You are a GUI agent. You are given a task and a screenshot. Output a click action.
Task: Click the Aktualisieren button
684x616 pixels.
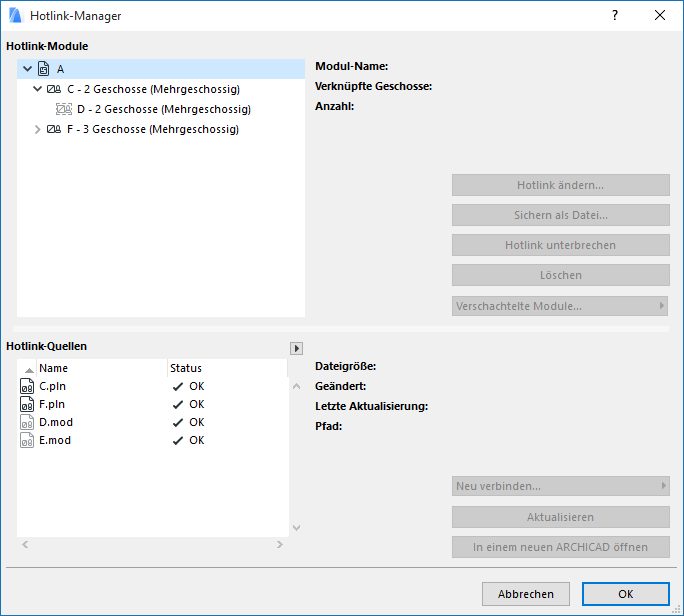pos(561,517)
